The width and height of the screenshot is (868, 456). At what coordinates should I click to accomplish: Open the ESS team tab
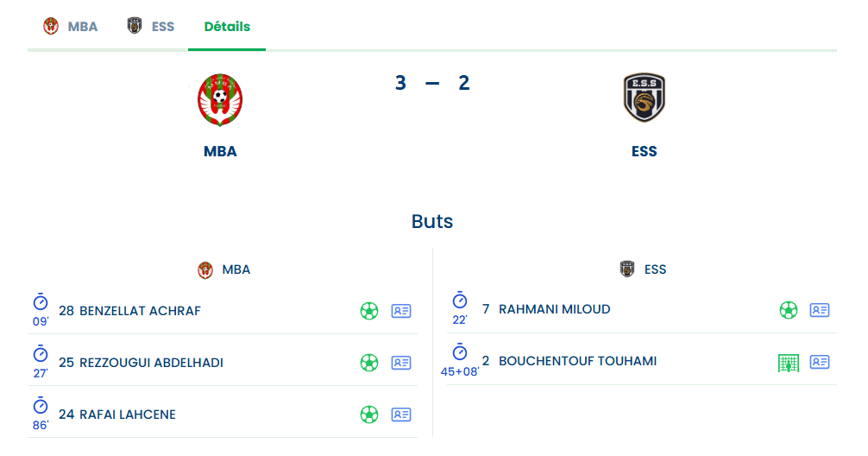coord(151,27)
